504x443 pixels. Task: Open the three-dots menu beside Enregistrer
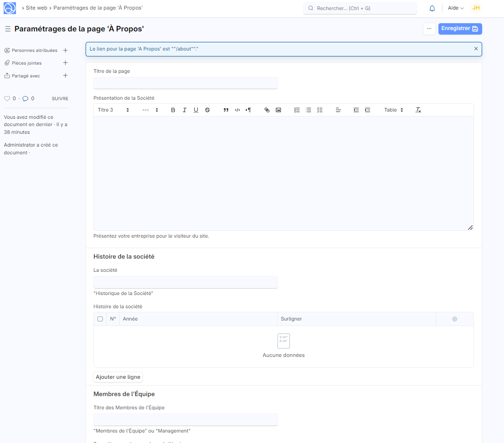(x=429, y=29)
